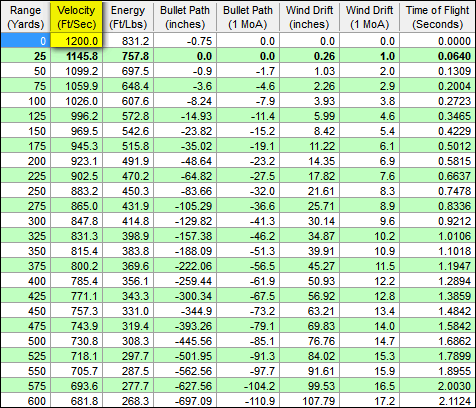Select the 1026.0 velocity cell at 100 yards
The image size is (476, 408).
tap(77, 101)
